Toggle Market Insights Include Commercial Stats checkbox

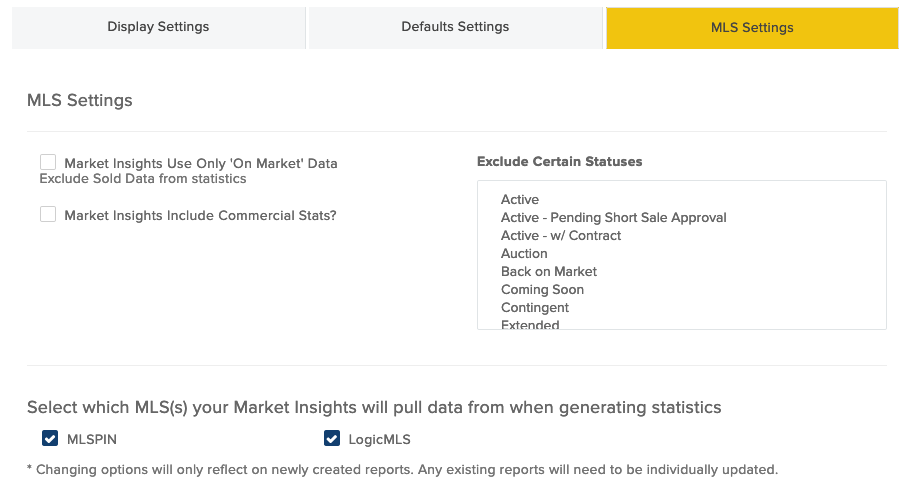tap(48, 214)
